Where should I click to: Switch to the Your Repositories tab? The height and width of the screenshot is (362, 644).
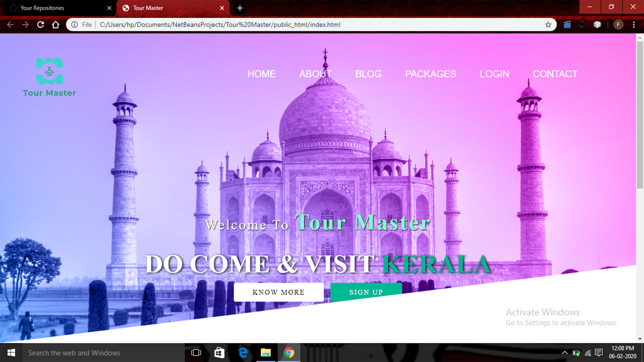click(x=56, y=8)
